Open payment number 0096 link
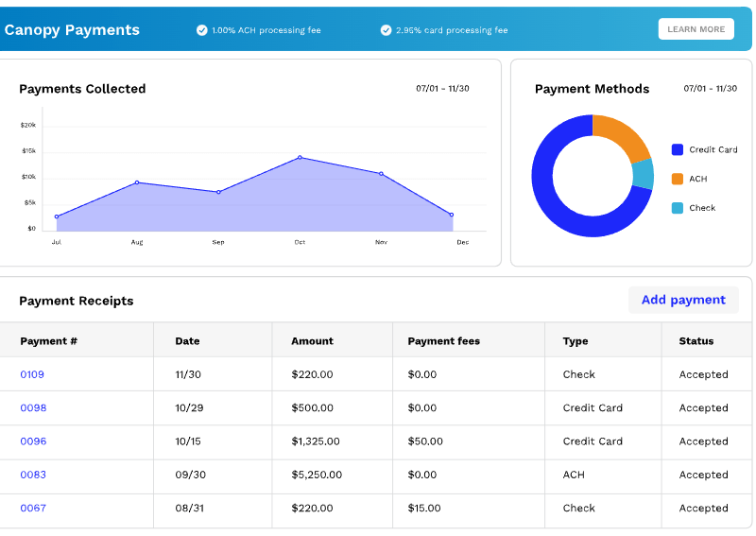This screenshot has height=536, width=756. (33, 441)
